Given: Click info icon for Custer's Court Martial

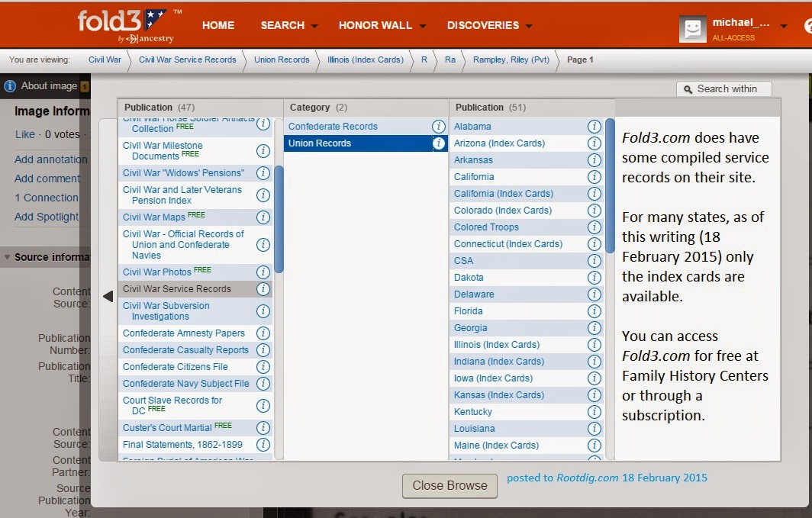Looking at the screenshot, I should coord(263,428).
